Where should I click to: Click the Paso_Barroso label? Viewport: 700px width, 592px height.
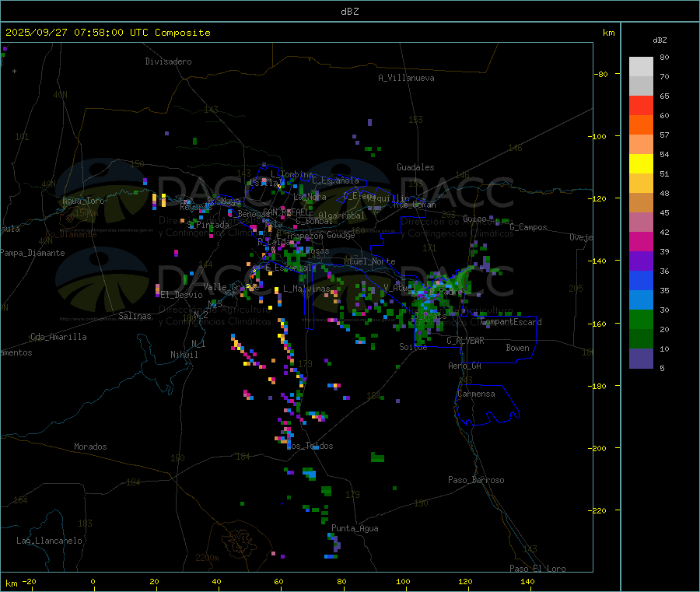[476, 480]
